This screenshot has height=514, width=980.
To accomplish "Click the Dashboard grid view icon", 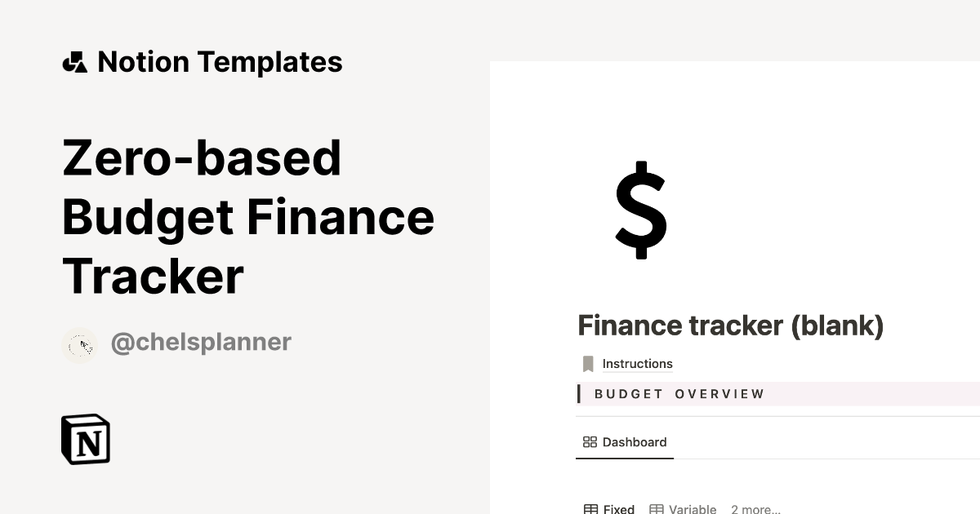I will pos(590,442).
